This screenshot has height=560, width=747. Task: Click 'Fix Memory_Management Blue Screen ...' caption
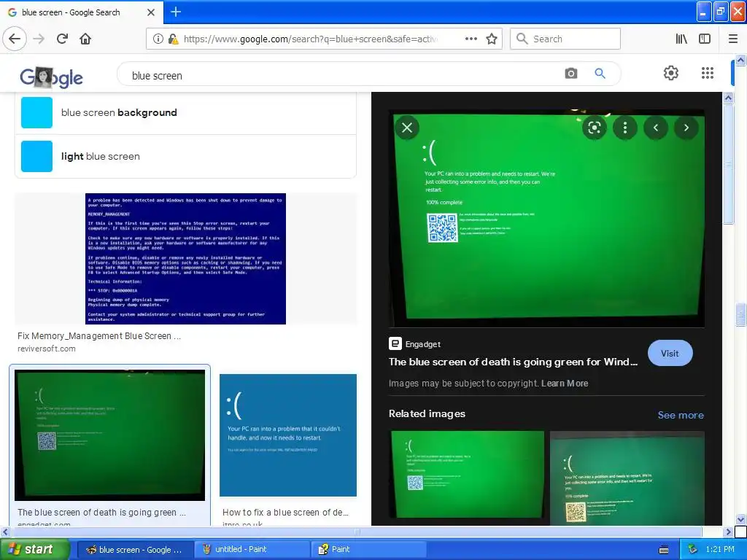(x=99, y=336)
